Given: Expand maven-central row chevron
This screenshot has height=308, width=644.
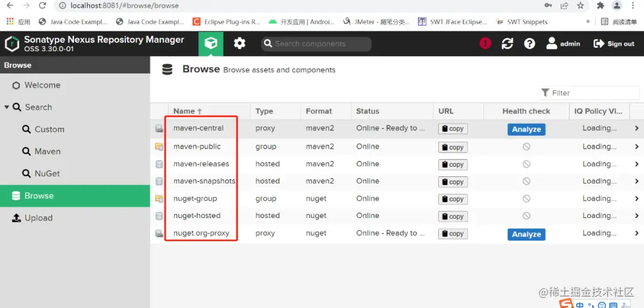Looking at the screenshot, I should click(x=637, y=128).
